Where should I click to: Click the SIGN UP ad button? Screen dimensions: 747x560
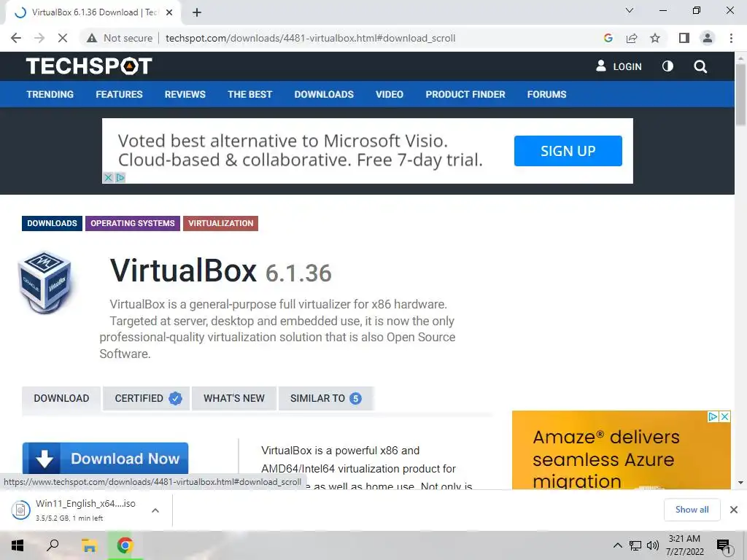568,151
